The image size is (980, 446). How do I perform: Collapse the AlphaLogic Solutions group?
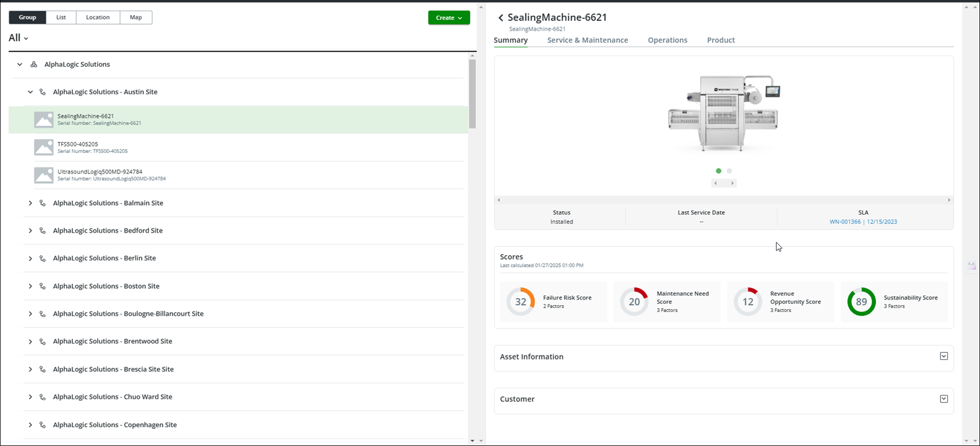(20, 64)
